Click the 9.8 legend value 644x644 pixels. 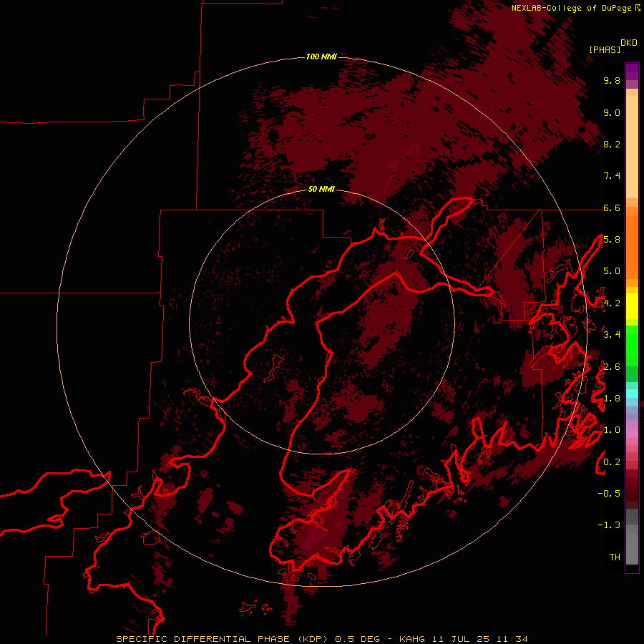pos(612,80)
